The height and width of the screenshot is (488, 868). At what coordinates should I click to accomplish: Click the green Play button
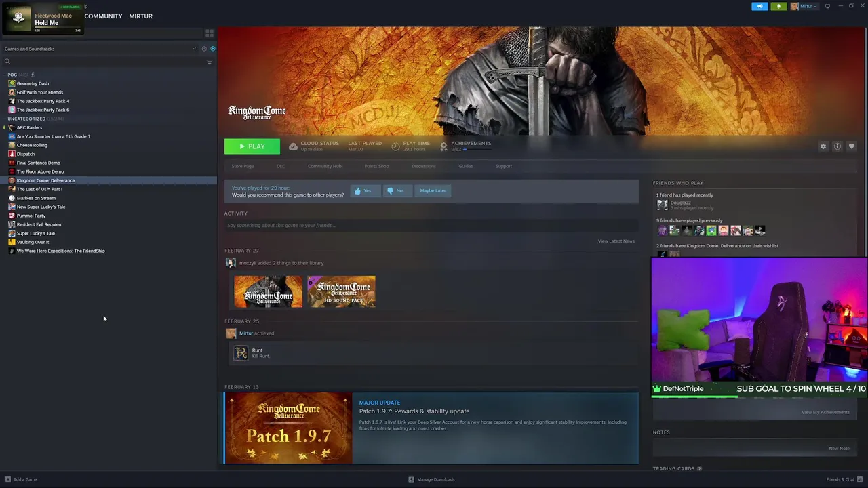(x=252, y=146)
